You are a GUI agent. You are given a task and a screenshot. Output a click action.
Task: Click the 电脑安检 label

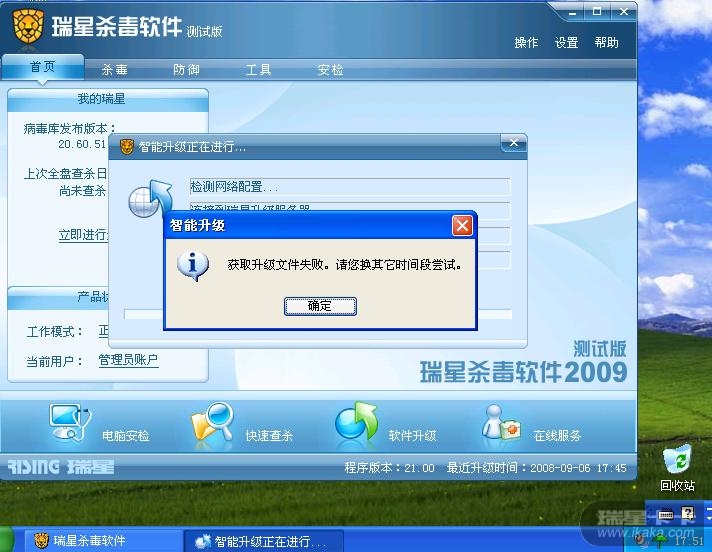[125, 436]
